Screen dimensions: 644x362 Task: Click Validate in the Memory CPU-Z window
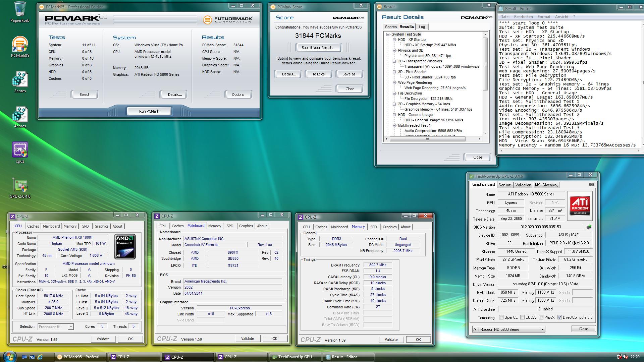(391, 340)
